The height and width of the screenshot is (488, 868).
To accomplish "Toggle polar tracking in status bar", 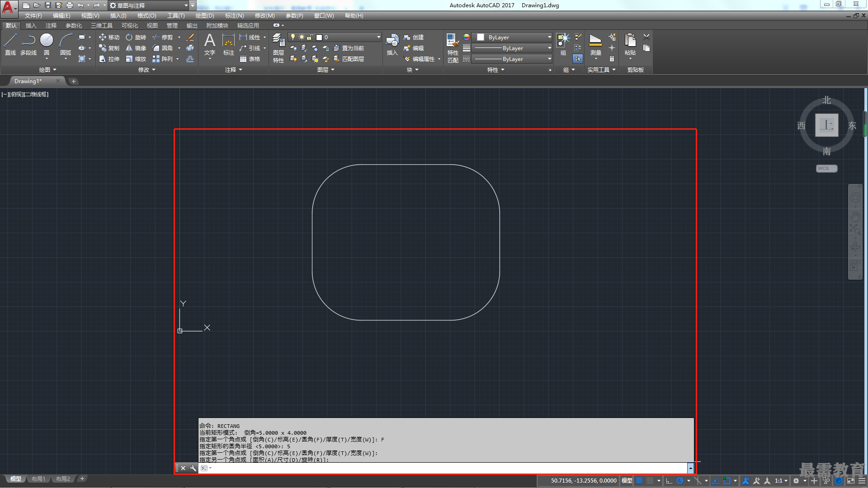I will [x=679, y=481].
